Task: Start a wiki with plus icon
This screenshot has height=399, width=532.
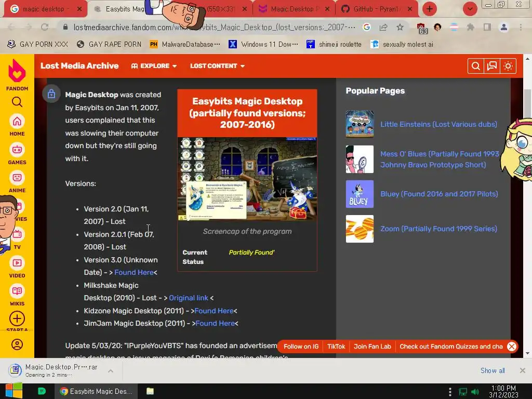Action: pyautogui.click(x=17, y=318)
